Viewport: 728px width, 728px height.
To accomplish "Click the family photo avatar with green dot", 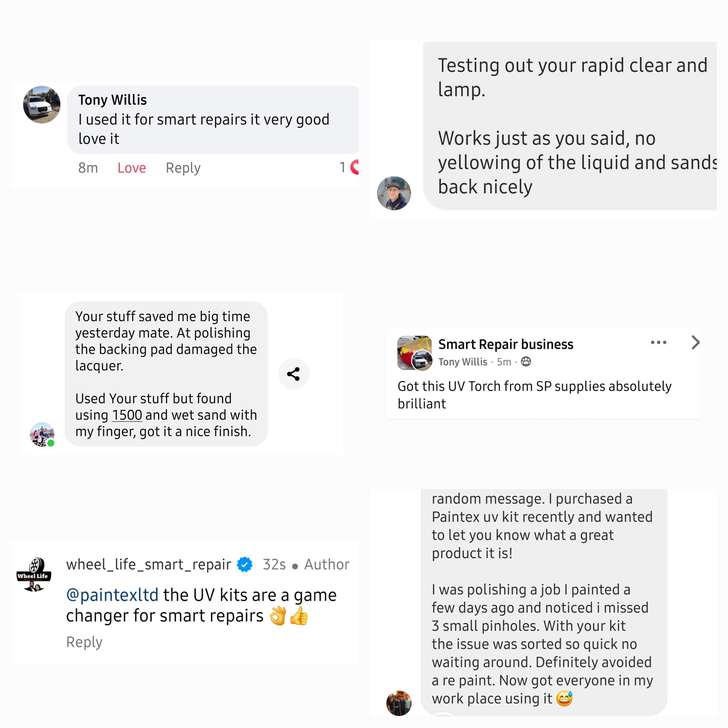I will click(x=42, y=434).
